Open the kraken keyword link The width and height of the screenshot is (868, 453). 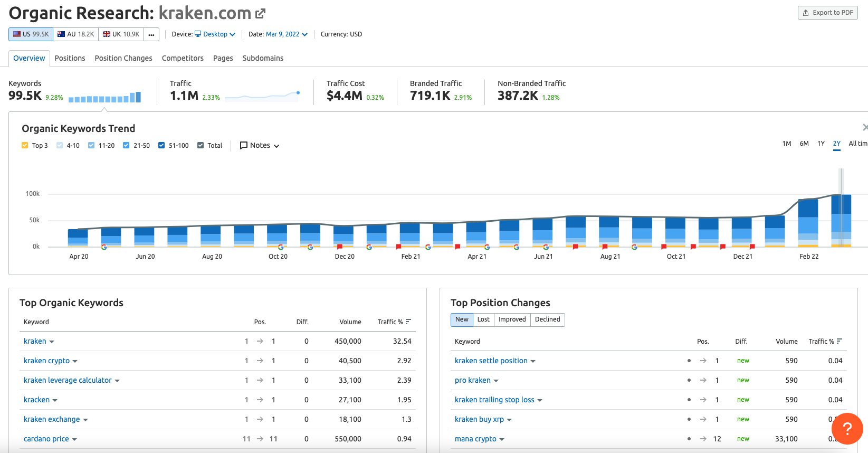coord(35,342)
